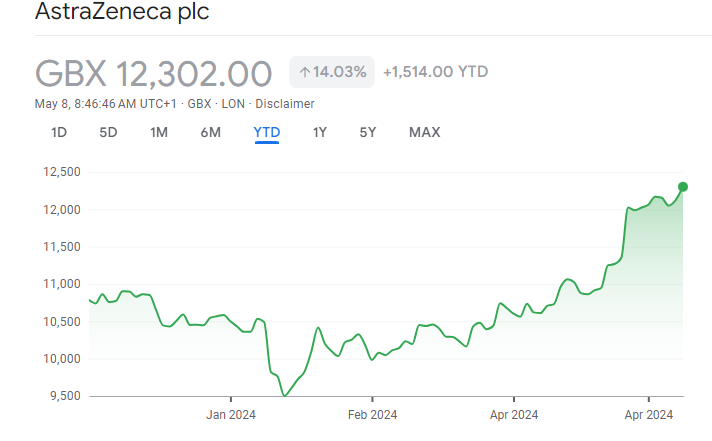The width and height of the screenshot is (712, 441).
Task: View the 5Y price chart
Action: click(368, 132)
